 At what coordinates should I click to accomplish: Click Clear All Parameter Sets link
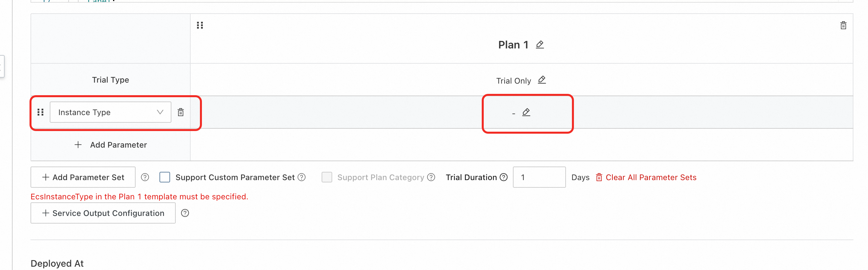coord(646,177)
